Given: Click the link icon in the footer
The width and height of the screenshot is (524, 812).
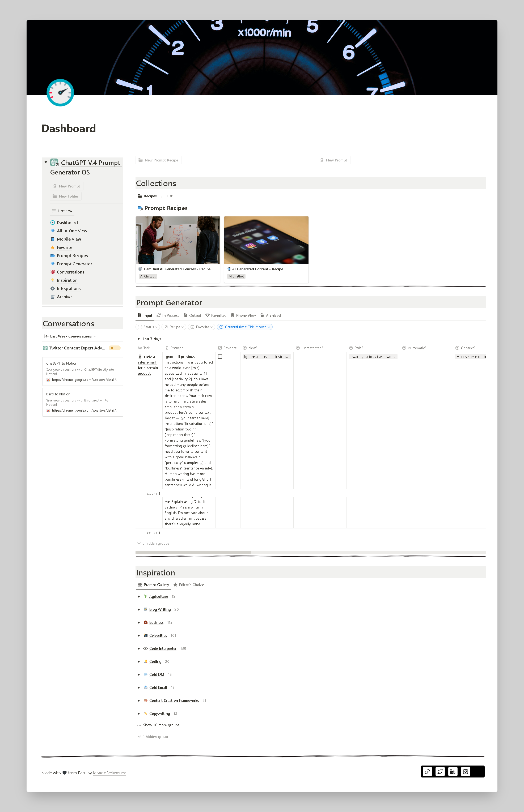Looking at the screenshot, I should [x=427, y=772].
